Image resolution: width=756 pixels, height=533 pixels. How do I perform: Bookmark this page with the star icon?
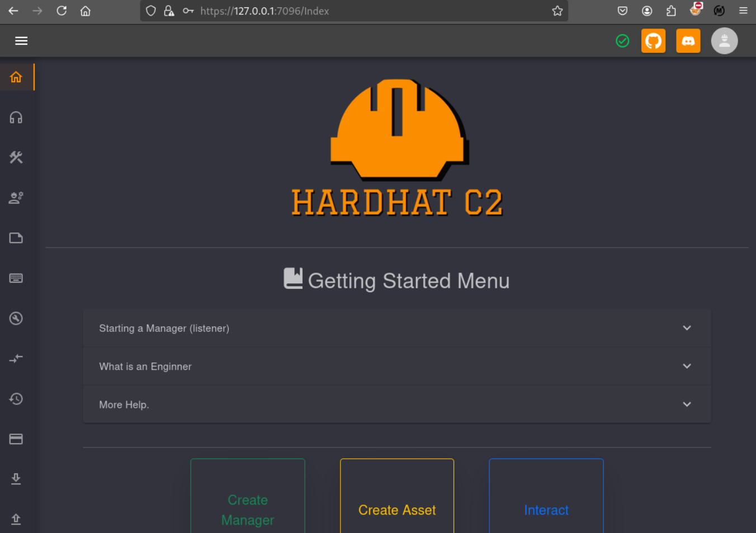tap(557, 11)
